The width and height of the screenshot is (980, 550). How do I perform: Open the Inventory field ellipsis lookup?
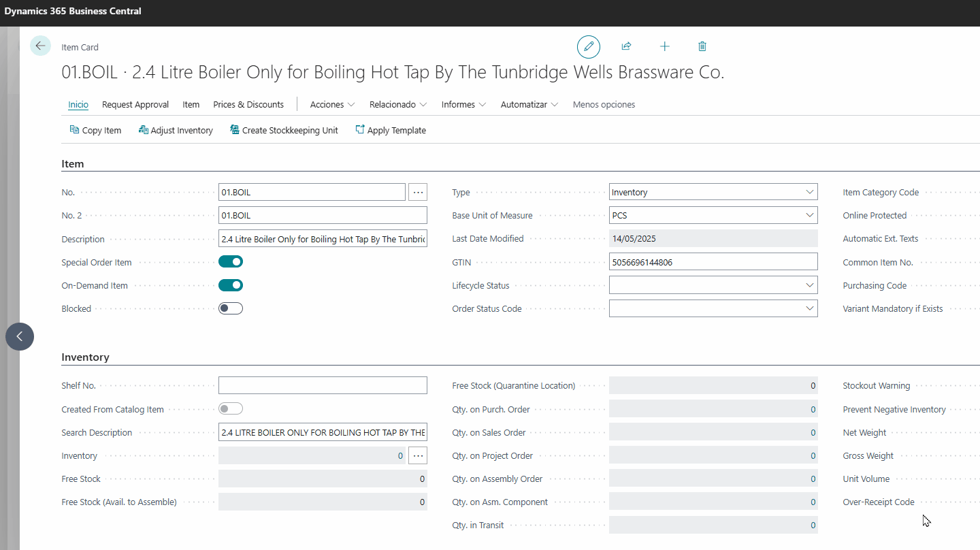tap(418, 456)
